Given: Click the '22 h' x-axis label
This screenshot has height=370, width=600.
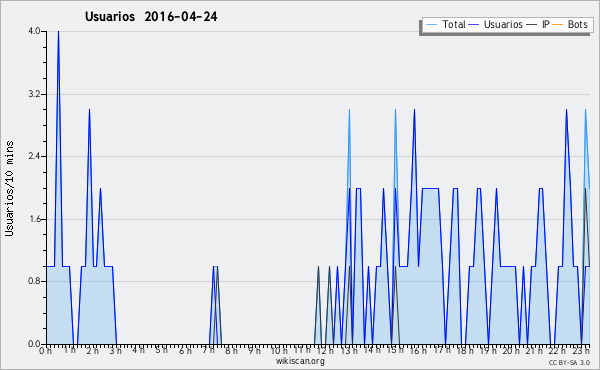Looking at the screenshot, I should click(x=558, y=350).
